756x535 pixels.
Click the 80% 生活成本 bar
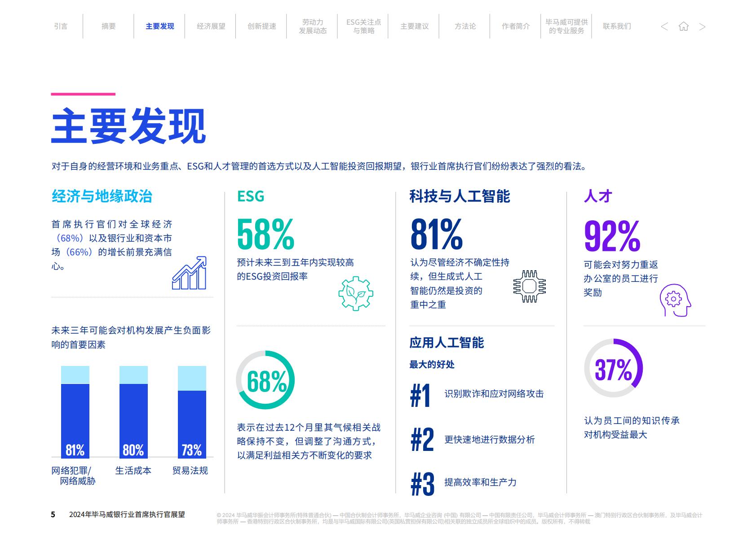(133, 412)
